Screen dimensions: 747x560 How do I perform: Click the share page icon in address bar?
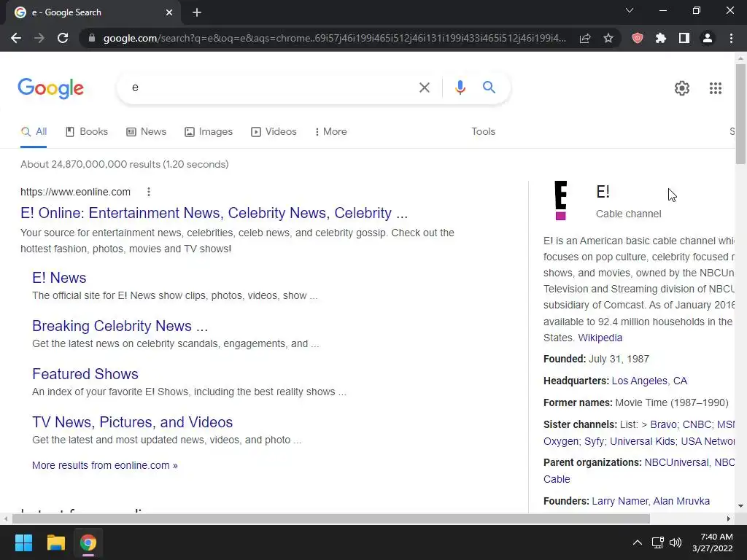pos(585,38)
